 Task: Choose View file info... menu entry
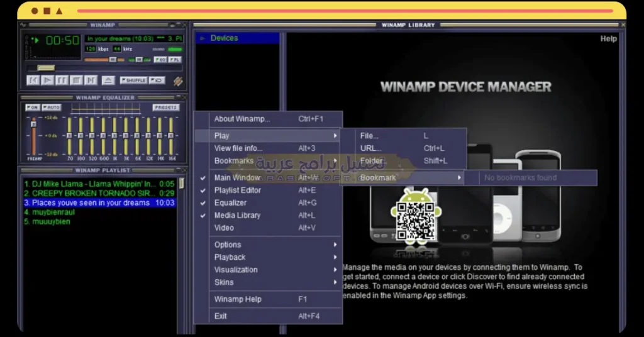point(268,148)
